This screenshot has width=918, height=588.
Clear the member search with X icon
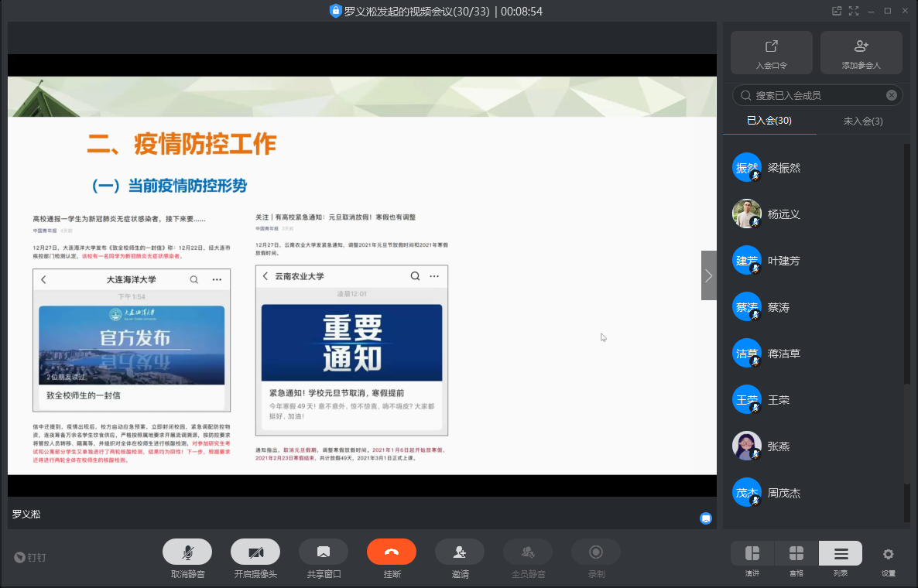pyautogui.click(x=892, y=95)
